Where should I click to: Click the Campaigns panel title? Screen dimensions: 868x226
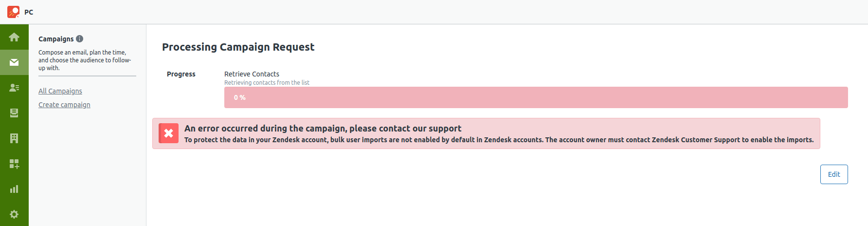(x=56, y=39)
